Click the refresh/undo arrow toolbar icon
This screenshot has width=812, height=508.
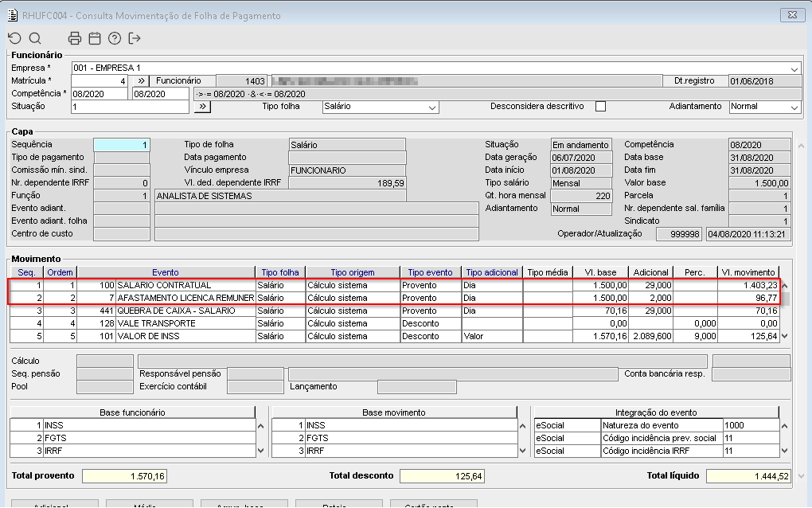[14, 38]
